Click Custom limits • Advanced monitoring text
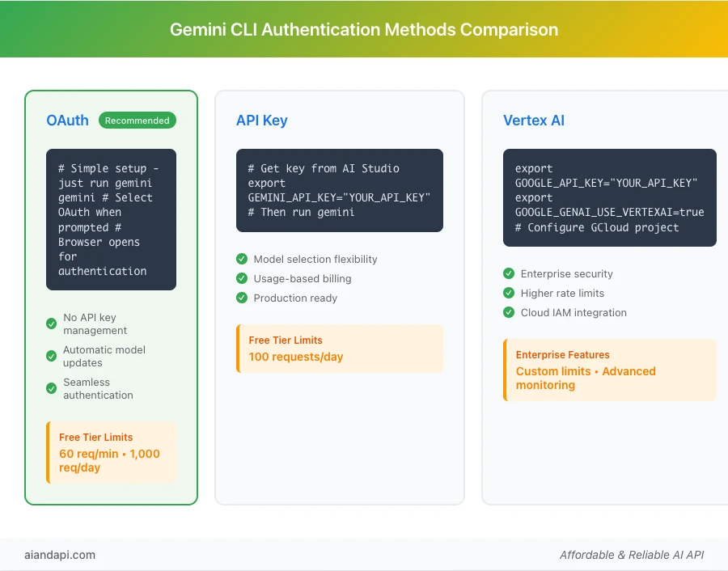The image size is (728, 571). (586, 378)
